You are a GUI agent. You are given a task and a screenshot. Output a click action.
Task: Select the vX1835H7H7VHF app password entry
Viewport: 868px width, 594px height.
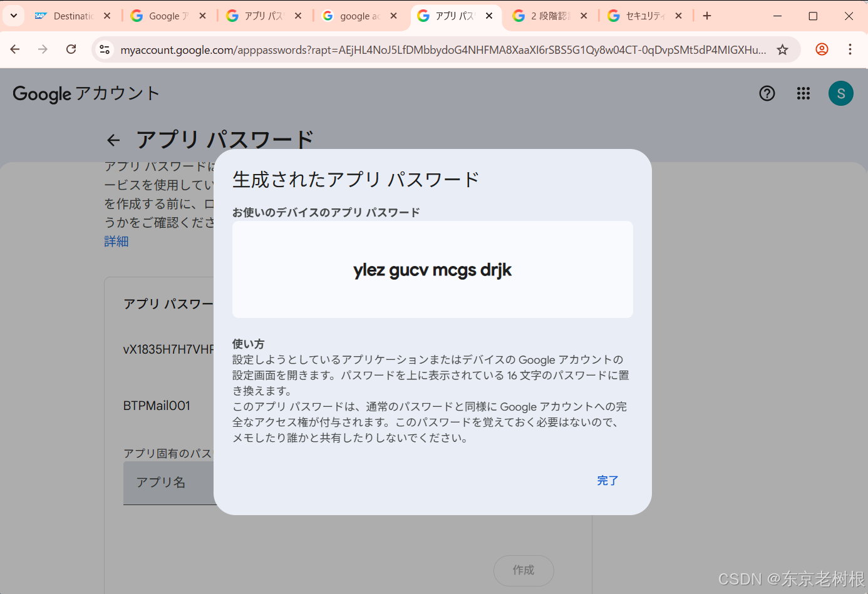click(168, 349)
